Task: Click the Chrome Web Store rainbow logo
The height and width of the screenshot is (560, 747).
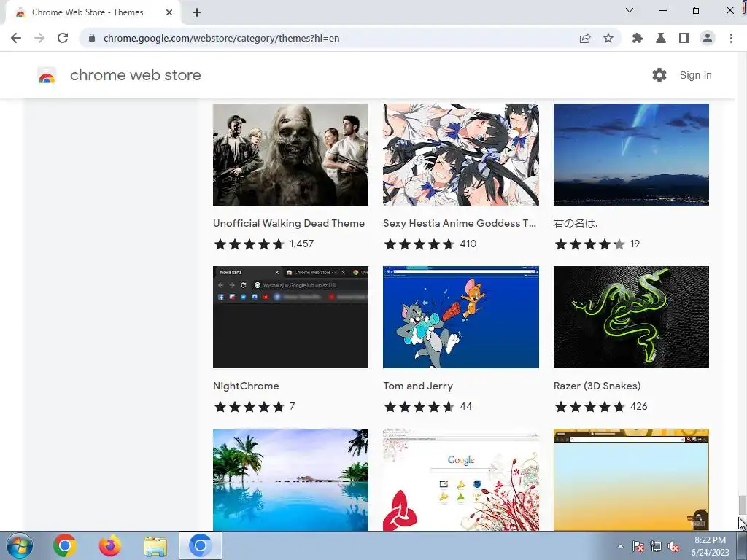Action: [x=47, y=75]
